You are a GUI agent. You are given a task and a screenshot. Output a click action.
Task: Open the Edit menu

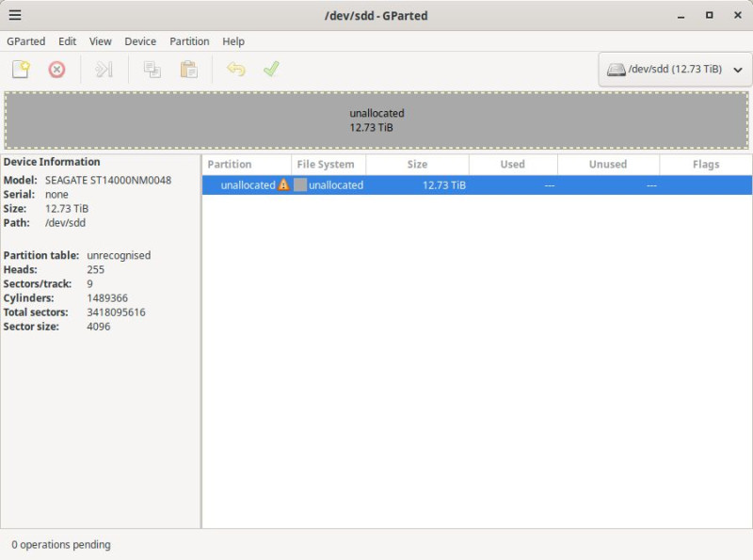[x=67, y=41]
